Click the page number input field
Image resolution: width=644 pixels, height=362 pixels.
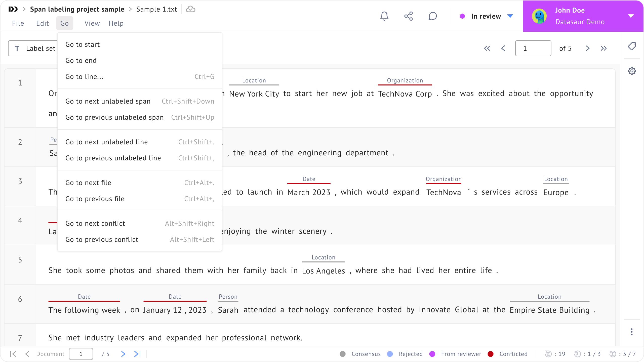(533, 48)
